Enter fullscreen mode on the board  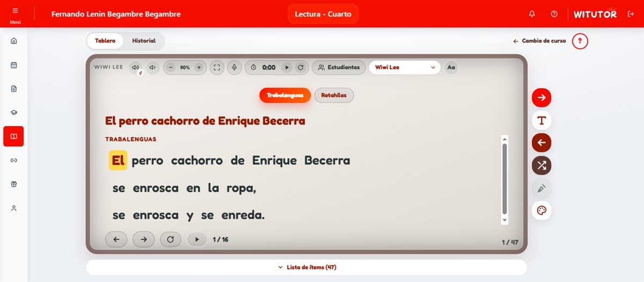(217, 67)
